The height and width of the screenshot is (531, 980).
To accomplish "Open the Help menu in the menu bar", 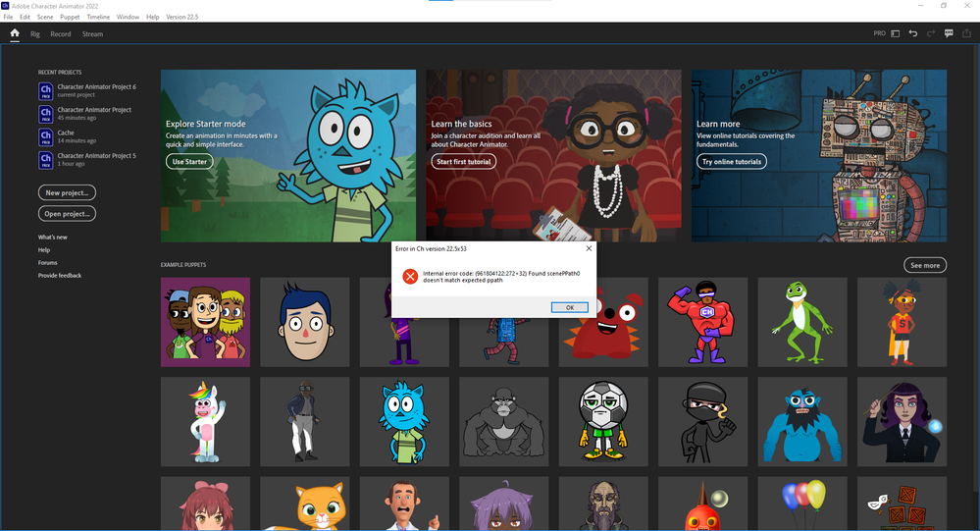I will tap(152, 17).
